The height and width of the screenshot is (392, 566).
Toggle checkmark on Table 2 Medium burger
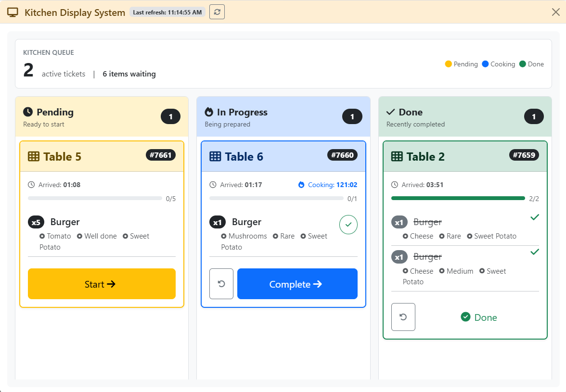tap(535, 252)
